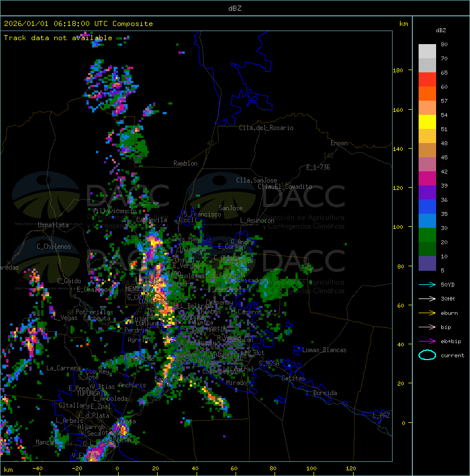Viewport: 470px width, 476px height.
Task: Click the white 30HM arrow legend icon
Action: point(427,298)
